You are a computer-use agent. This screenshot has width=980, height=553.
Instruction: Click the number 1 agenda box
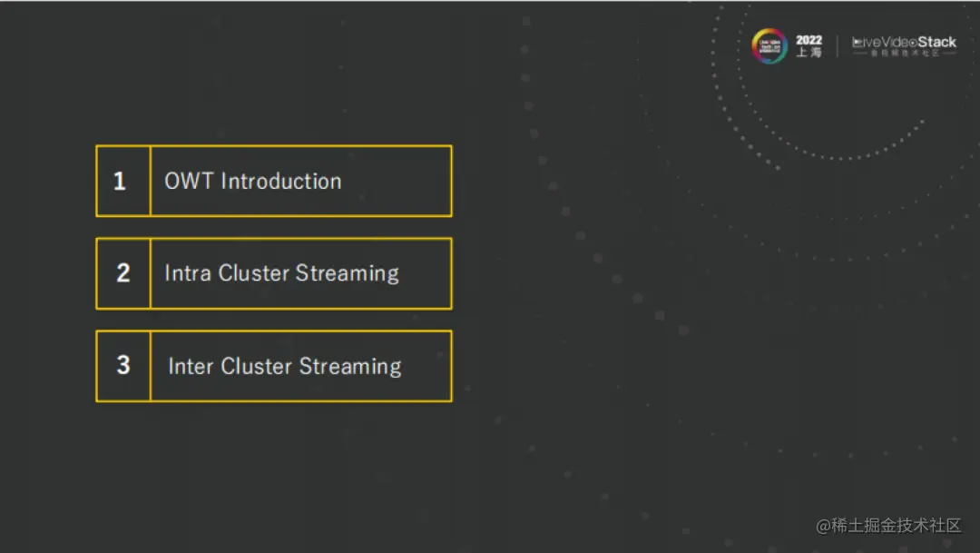123,182
